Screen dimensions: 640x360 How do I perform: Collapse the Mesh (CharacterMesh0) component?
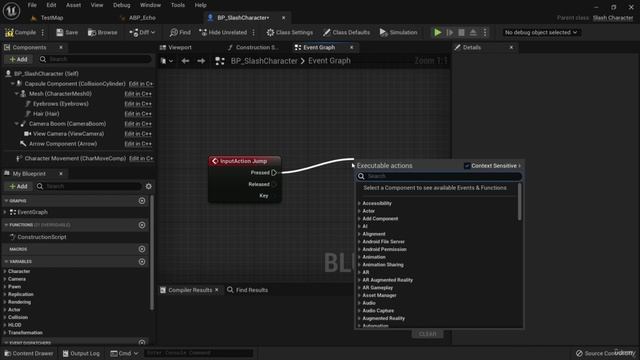17,94
